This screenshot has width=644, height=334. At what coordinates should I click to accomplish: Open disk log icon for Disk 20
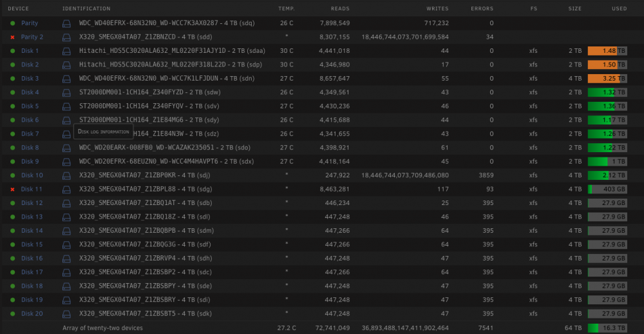(x=66, y=314)
